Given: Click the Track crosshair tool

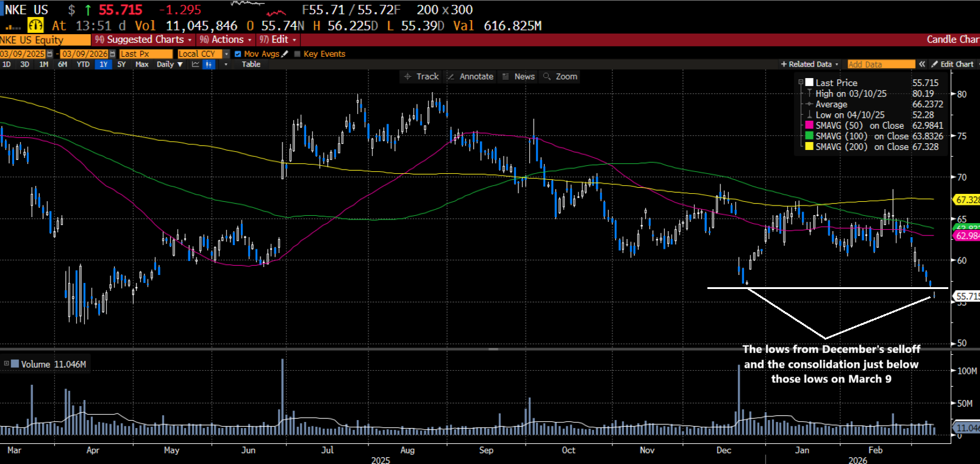Looking at the screenshot, I should pos(421,77).
